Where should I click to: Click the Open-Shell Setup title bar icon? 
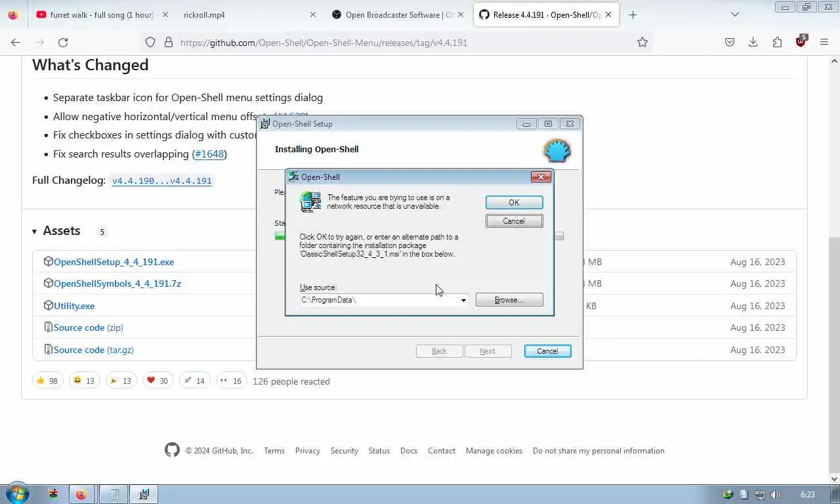(265, 123)
